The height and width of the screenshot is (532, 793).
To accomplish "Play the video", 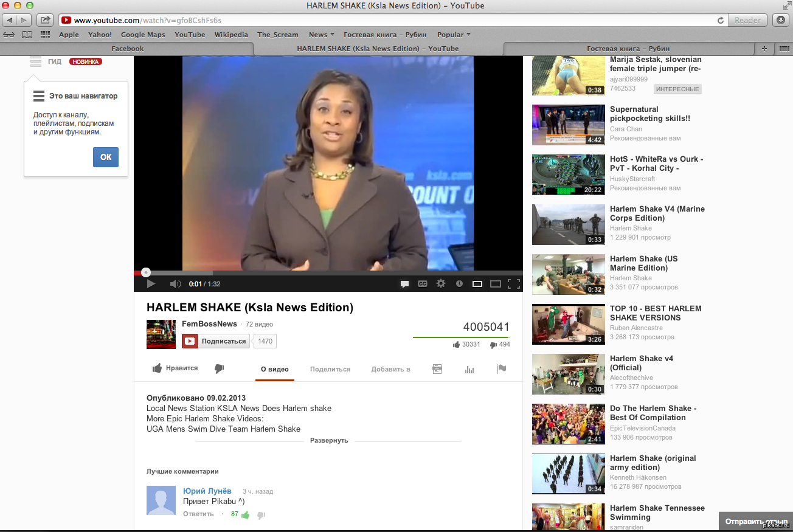I will pos(151,283).
